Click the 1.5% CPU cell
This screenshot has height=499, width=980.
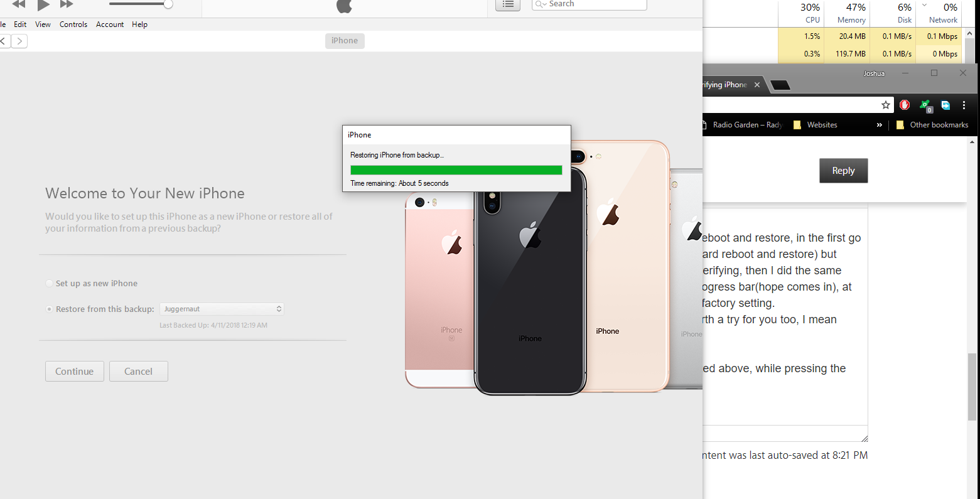pyautogui.click(x=800, y=36)
